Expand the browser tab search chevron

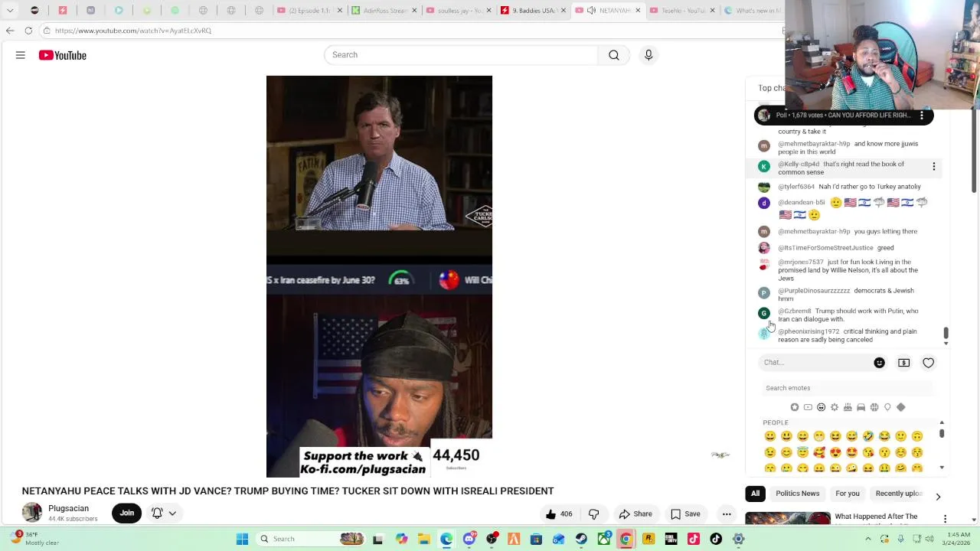[10, 11]
